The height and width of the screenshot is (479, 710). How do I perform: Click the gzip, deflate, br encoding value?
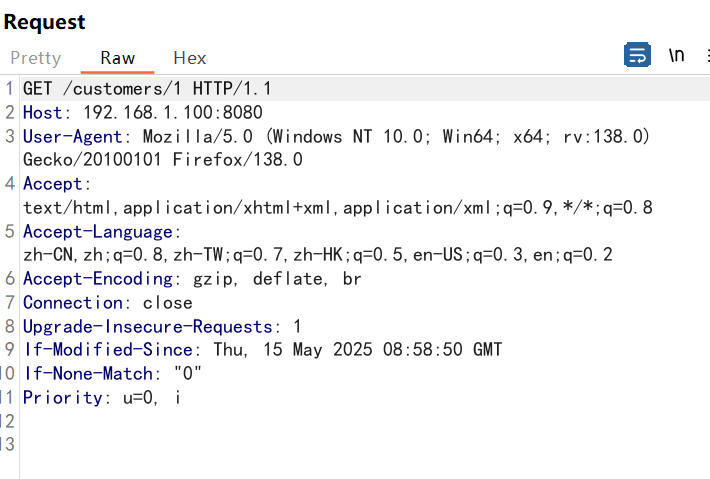point(277,279)
